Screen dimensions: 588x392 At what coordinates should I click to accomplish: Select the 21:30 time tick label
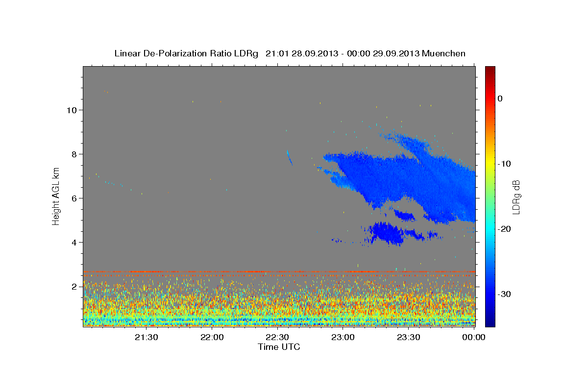[146, 337]
